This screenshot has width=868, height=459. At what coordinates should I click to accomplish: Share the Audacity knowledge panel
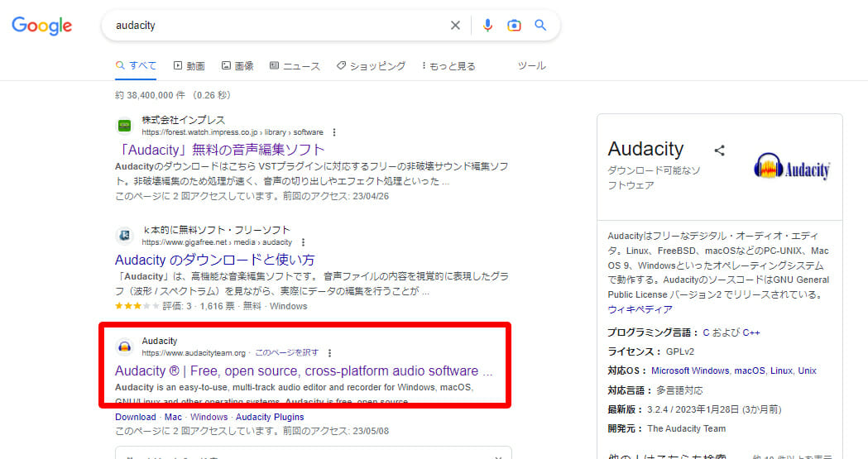point(719,150)
